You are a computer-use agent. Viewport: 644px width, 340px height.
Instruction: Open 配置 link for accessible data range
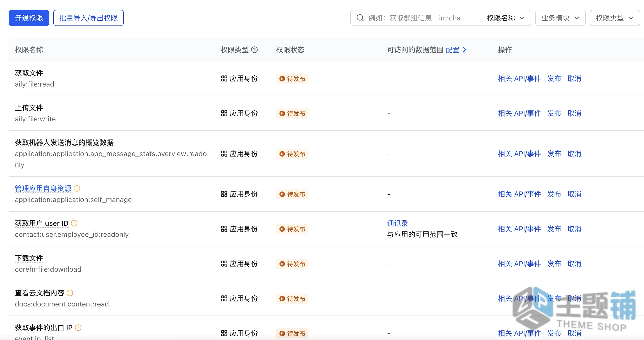(452, 50)
